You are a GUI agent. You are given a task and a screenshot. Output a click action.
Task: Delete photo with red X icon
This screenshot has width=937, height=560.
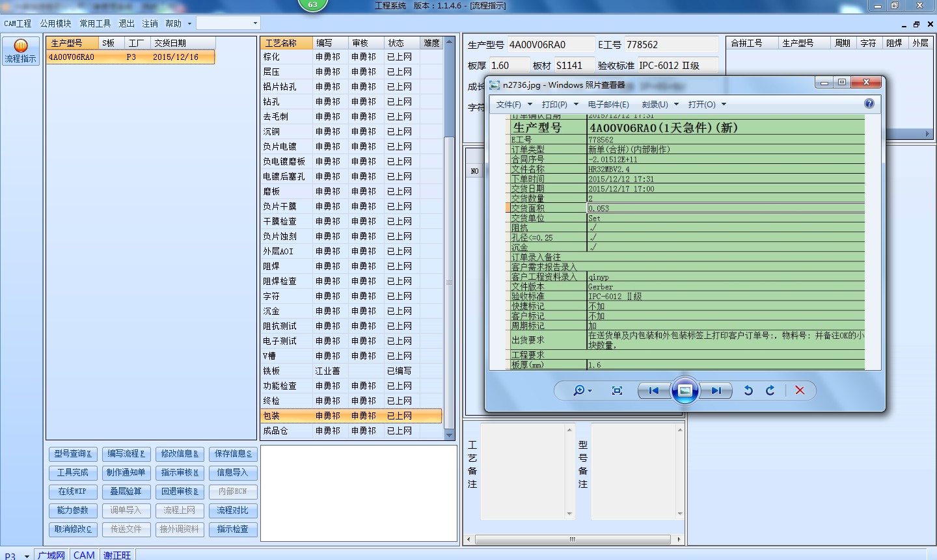[800, 390]
